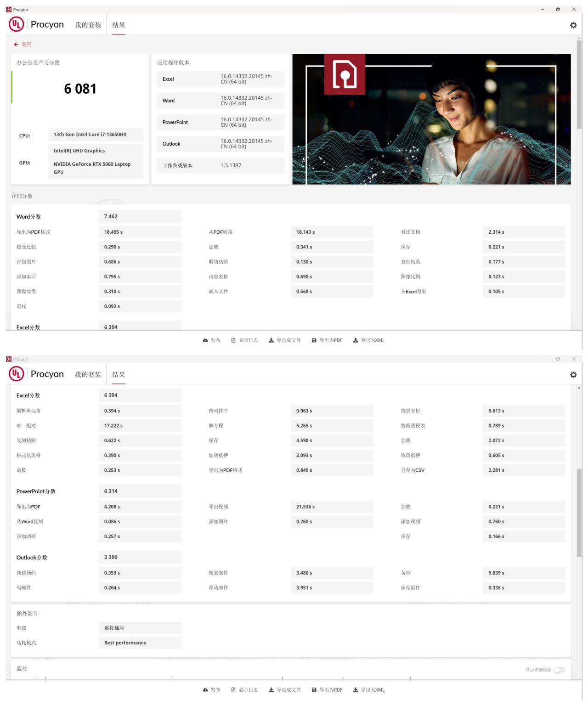588x705 pixels.
Task: Click Outlook row under 应用程序版本
Action: tap(220, 144)
